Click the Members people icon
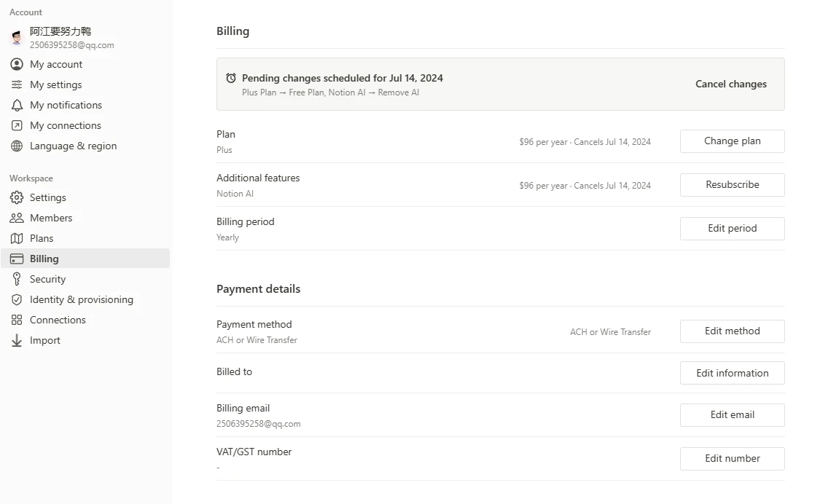This screenshot has width=820, height=504. tap(17, 218)
